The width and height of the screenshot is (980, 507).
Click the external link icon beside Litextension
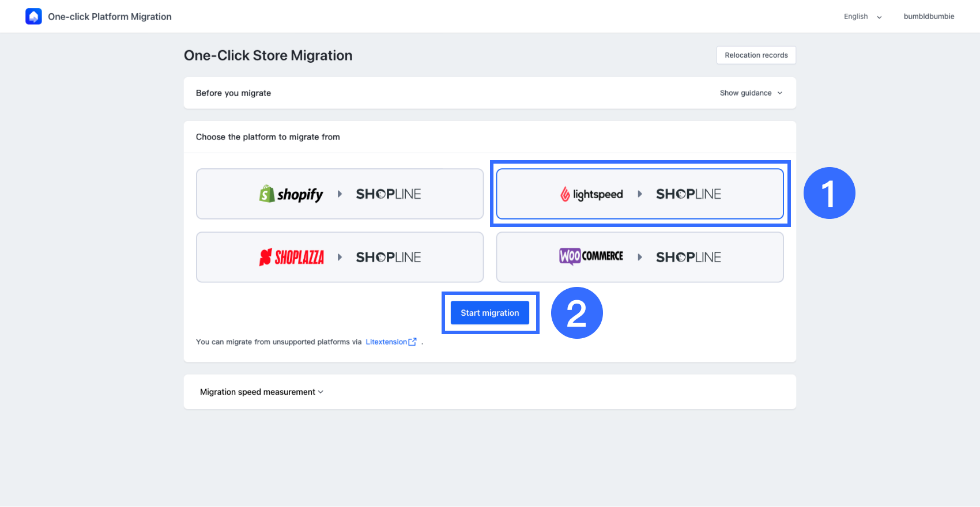(x=412, y=342)
